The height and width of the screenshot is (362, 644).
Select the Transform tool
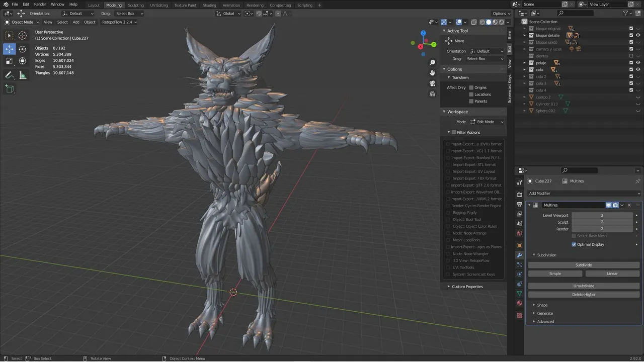(x=23, y=61)
